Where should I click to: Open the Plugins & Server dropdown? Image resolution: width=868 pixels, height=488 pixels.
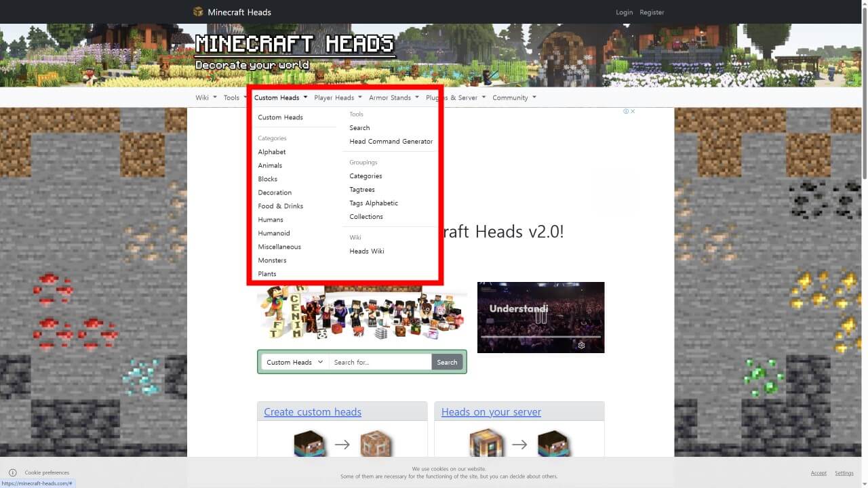click(456, 98)
